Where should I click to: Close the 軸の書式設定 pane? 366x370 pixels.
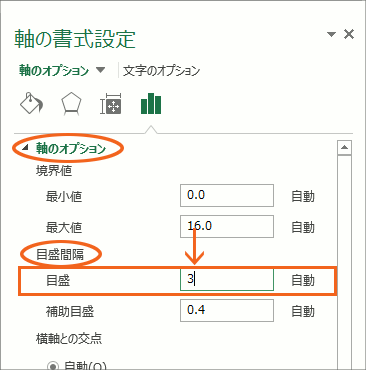[x=349, y=34]
